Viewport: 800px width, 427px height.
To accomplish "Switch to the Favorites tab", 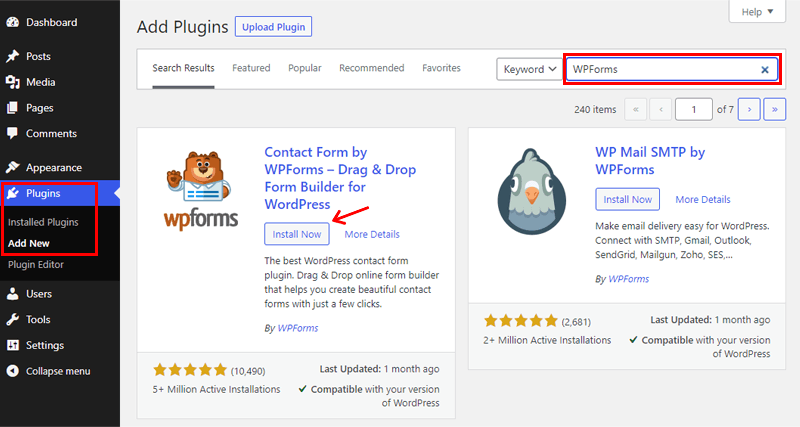I will pos(441,68).
